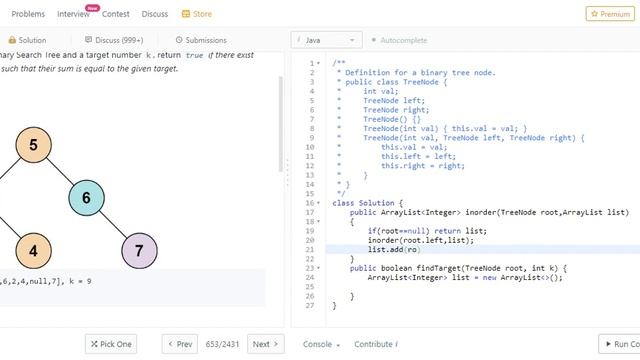Image resolution: width=640 pixels, height=360 pixels.
Task: Click line 20 inorder(root.left,list) call
Action: [421, 240]
